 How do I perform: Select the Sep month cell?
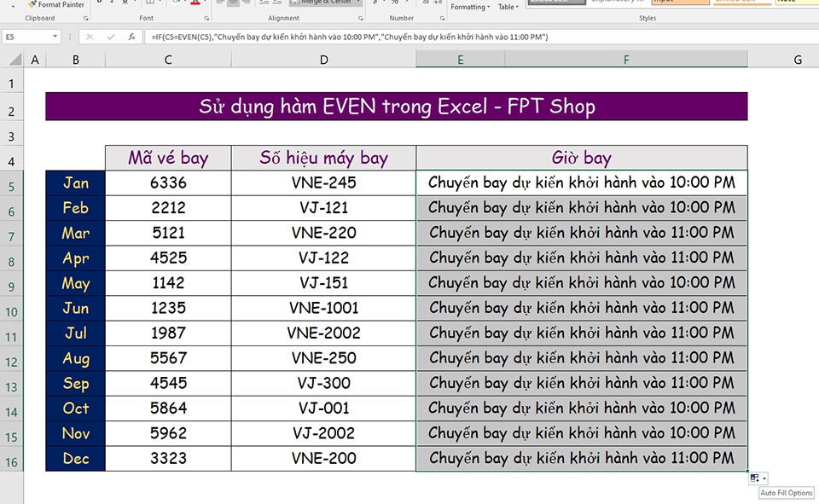point(76,384)
